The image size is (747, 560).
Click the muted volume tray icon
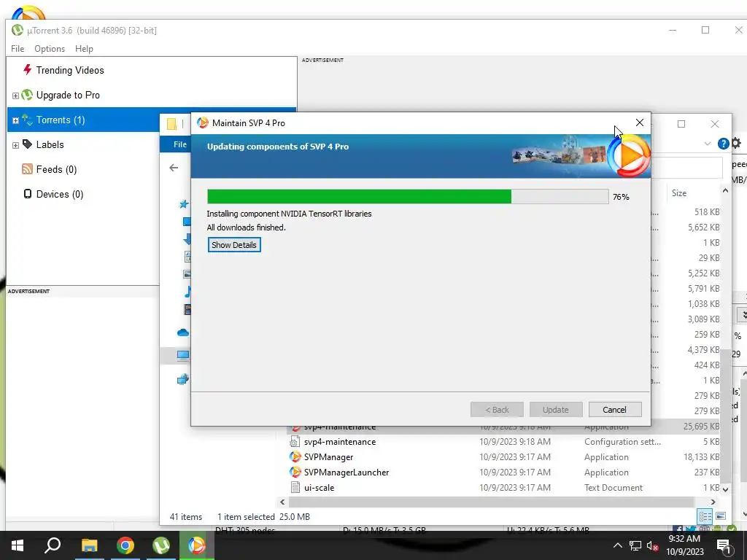click(652, 545)
